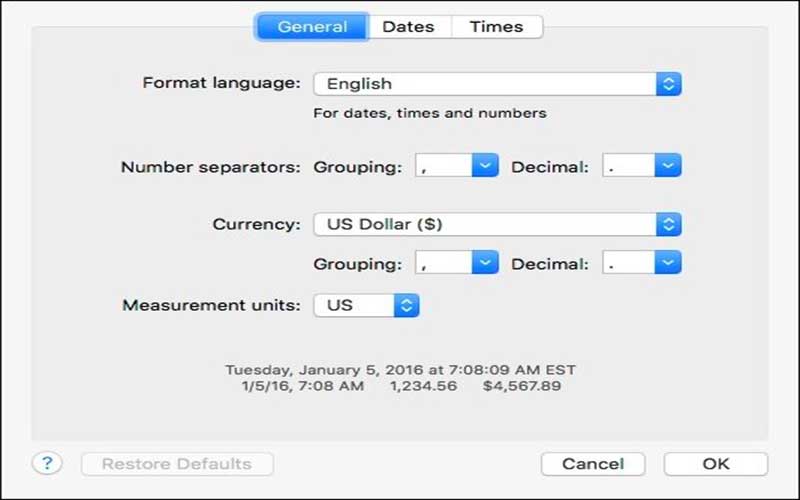
Task: Click the sample number 1,234.56
Action: (423, 386)
